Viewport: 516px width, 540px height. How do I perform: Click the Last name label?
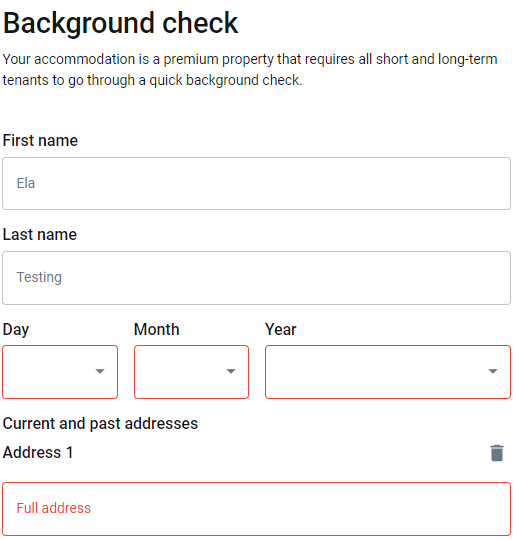[x=40, y=235]
